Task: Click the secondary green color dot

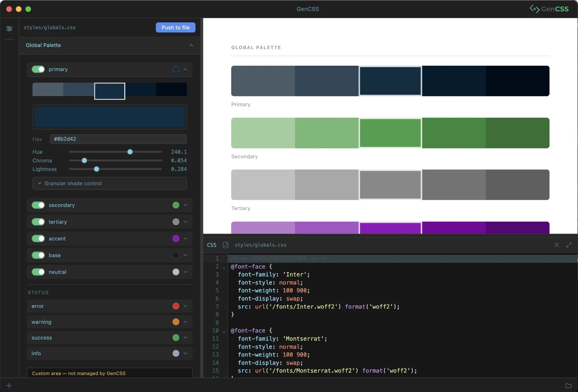Action: click(176, 205)
